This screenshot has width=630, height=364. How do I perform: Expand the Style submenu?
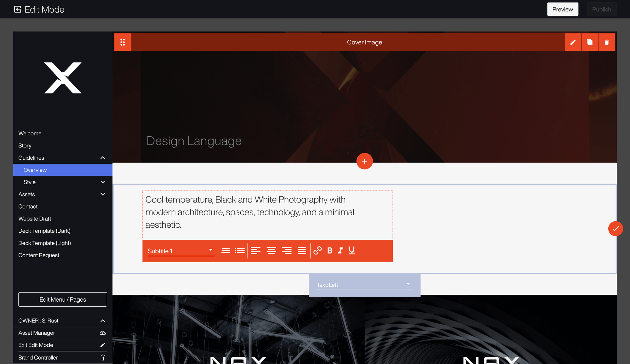[103, 182]
